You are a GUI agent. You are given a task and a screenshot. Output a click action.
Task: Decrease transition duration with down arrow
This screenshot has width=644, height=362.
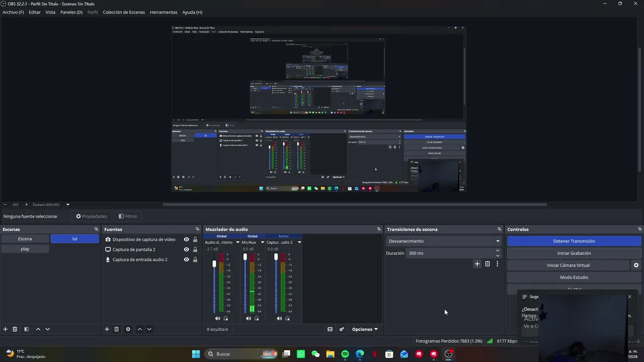click(498, 255)
